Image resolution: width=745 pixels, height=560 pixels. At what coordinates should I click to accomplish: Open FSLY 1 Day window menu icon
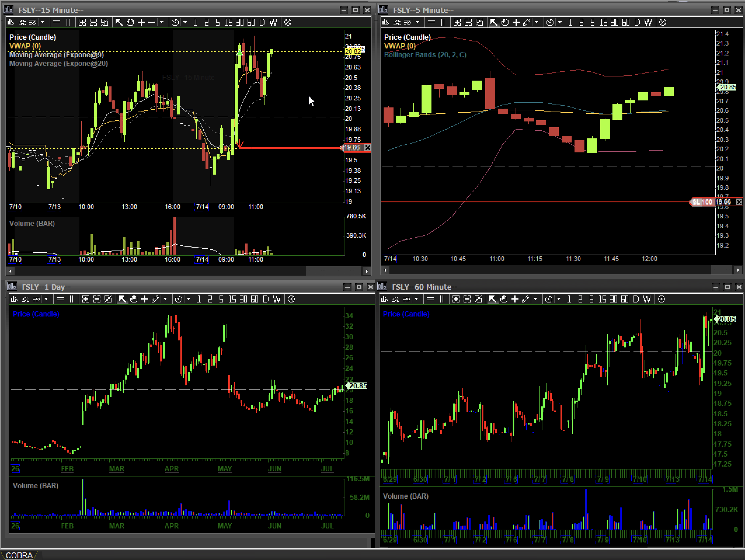12,286
